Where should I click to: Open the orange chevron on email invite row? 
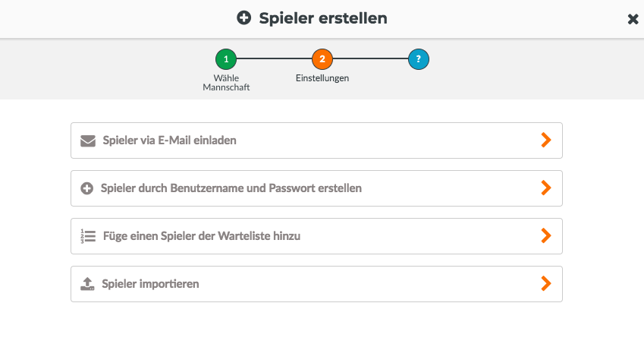point(546,140)
